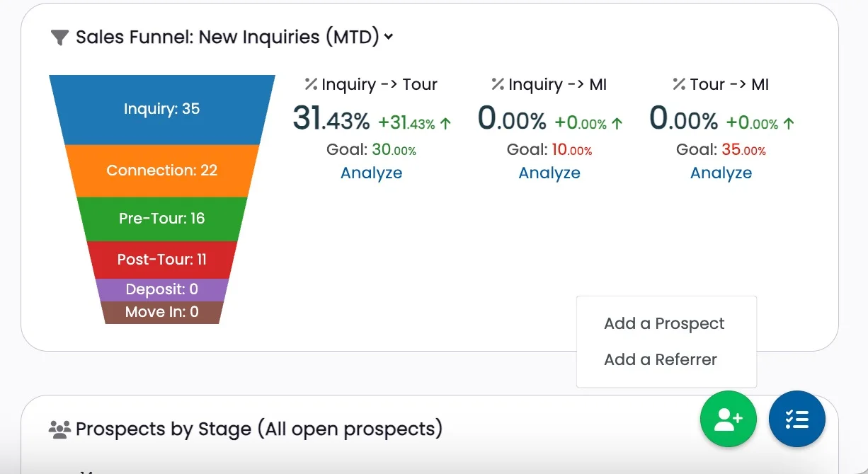Click green up arrow beside Inquiry -> Tour change

coord(445,123)
